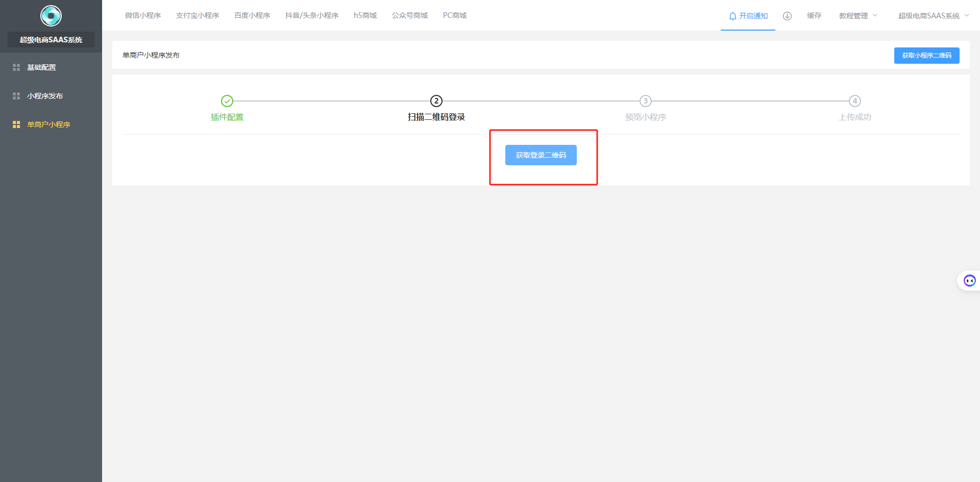Select the 抖音/头条小程序 tab

312,15
